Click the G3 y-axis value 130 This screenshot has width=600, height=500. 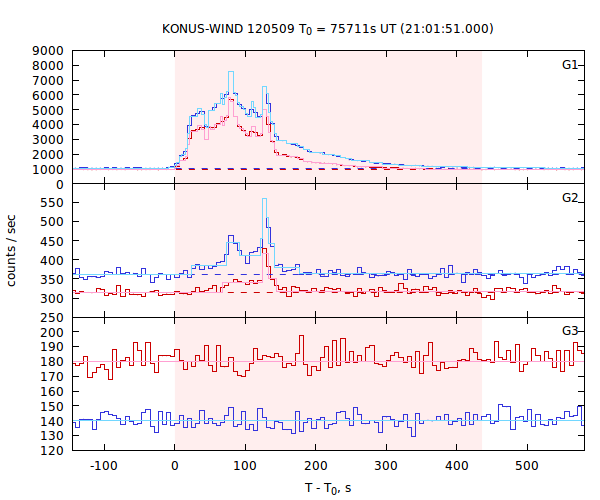click(x=52, y=436)
